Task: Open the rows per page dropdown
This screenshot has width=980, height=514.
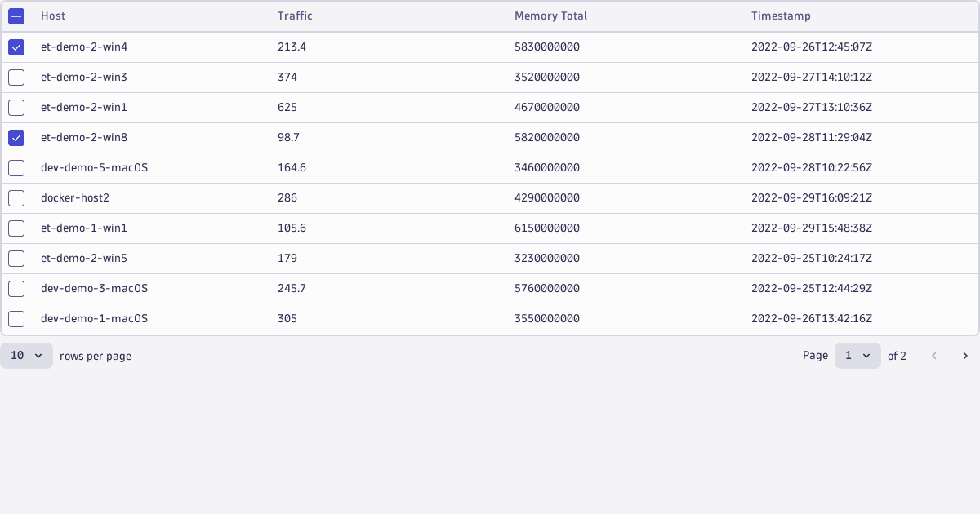Action: pyautogui.click(x=26, y=356)
